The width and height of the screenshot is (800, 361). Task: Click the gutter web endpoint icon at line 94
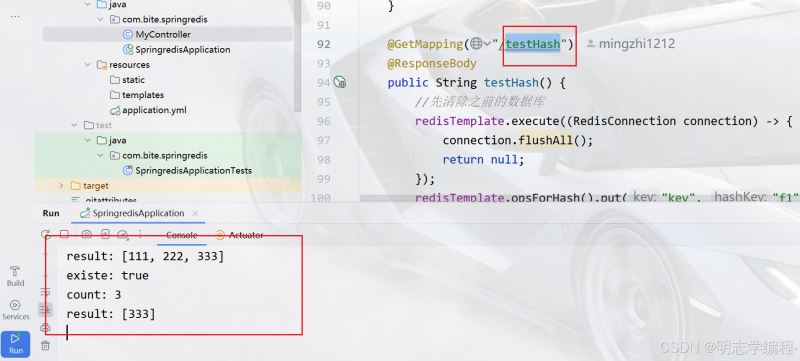pos(340,82)
